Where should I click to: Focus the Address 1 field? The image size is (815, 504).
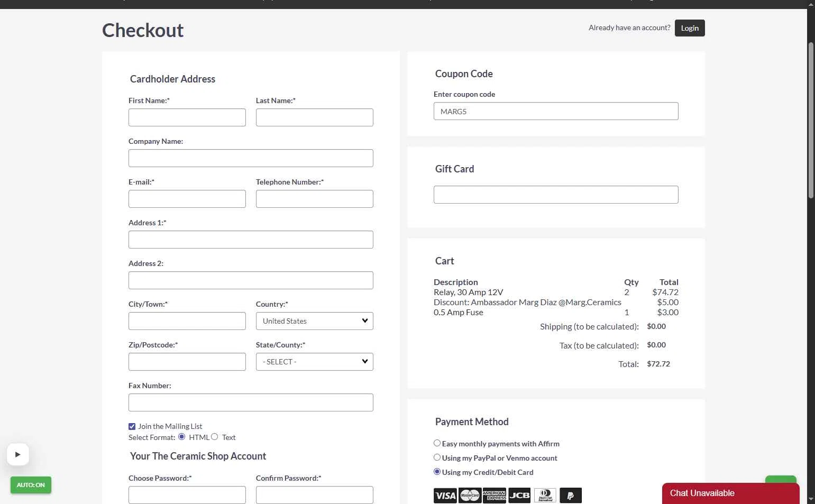click(x=251, y=240)
